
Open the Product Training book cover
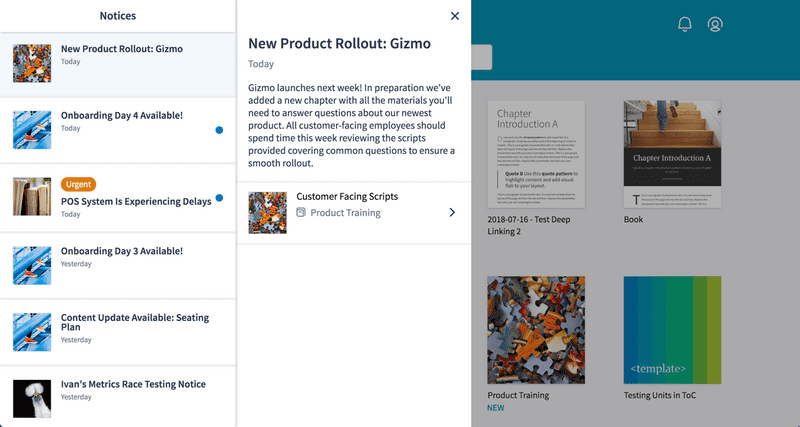pos(536,330)
